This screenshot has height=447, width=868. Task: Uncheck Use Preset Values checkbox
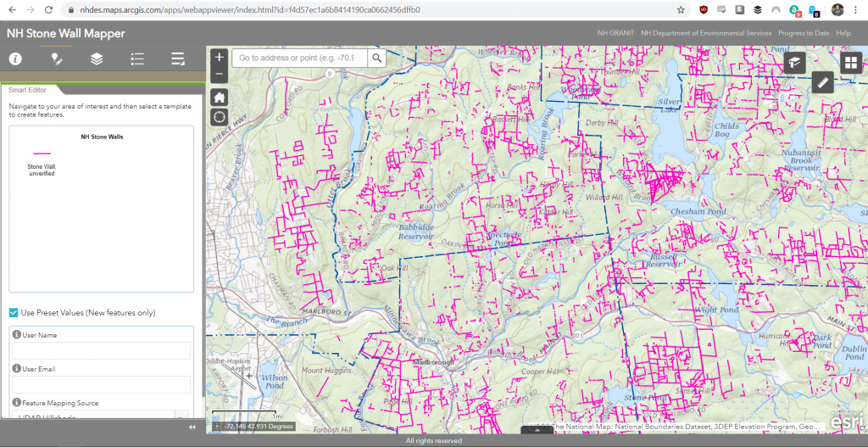(x=14, y=313)
